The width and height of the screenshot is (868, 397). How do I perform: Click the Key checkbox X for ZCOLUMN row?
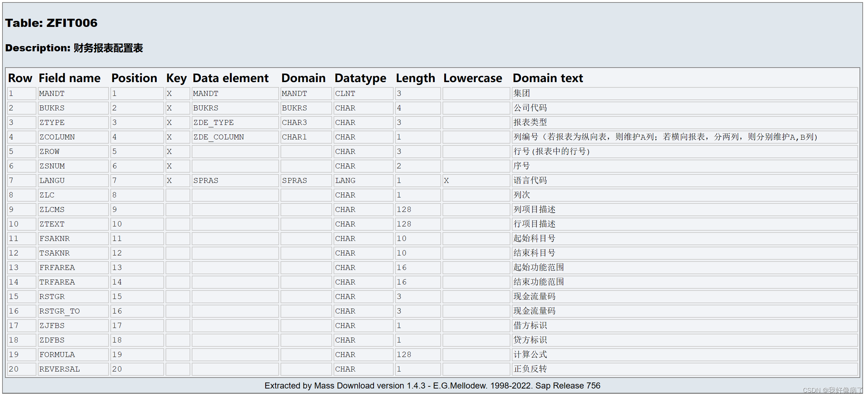click(x=169, y=137)
